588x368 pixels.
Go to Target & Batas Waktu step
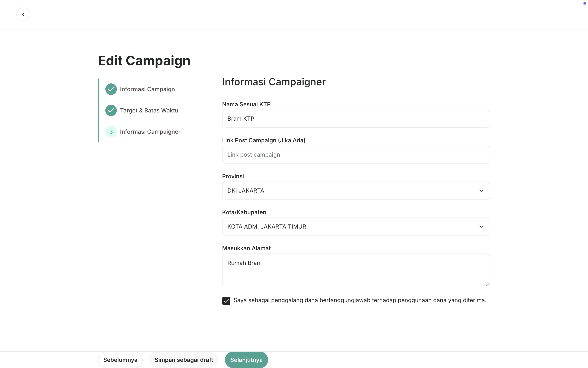tap(149, 110)
